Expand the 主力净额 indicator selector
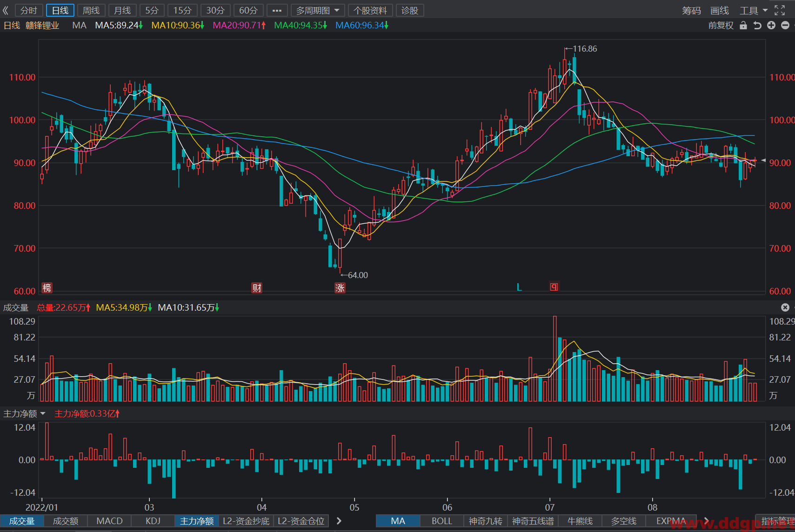The image size is (795, 532). pos(24,413)
